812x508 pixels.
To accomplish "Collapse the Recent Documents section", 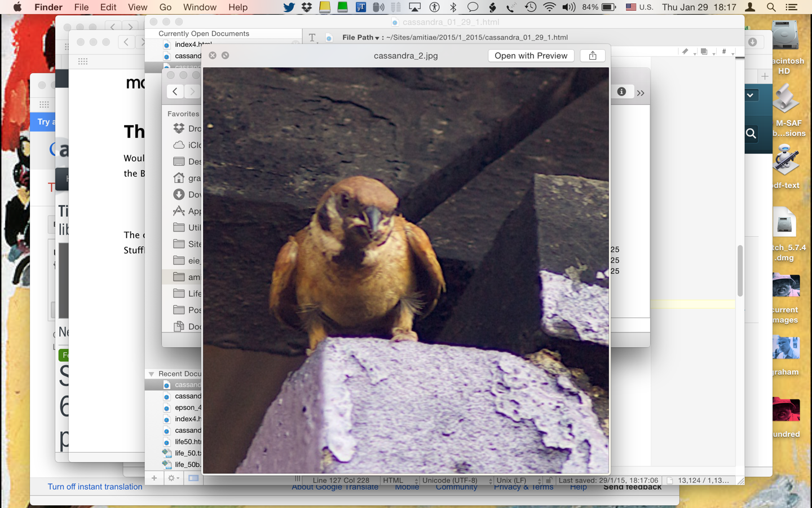I will coord(151,374).
